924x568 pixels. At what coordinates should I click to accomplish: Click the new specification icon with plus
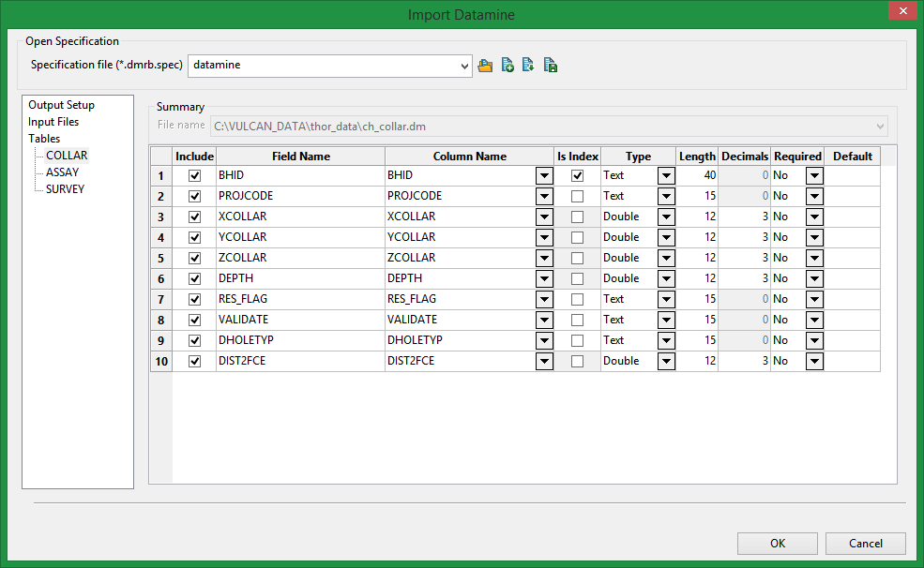click(x=507, y=66)
